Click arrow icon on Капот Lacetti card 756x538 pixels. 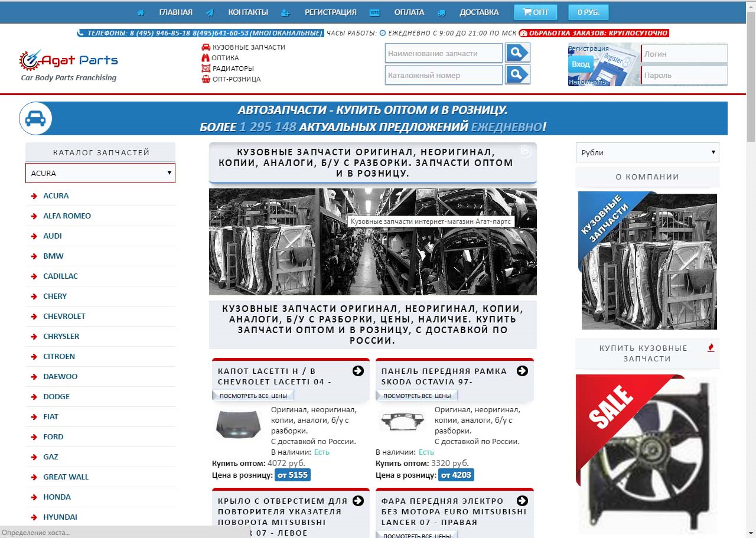[358, 371]
